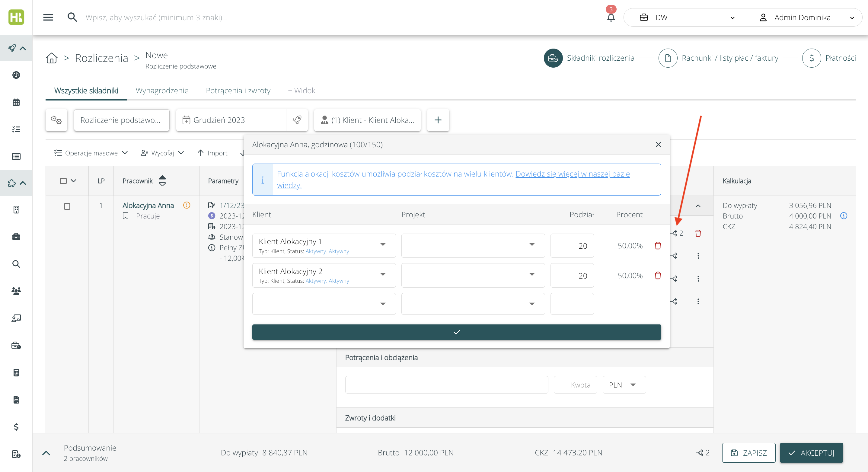Open the Operacje masowe dropdown
This screenshot has width=868, height=472.
[x=91, y=153]
